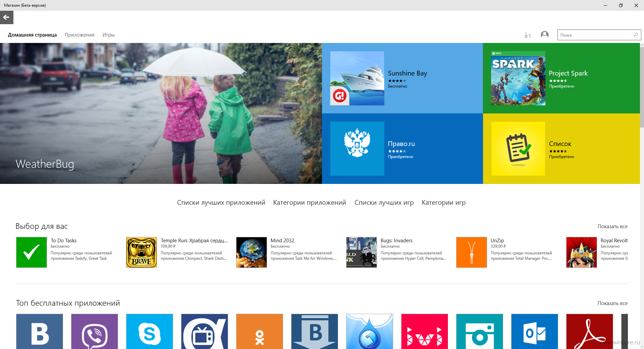644x349 pixels.
Task: Select Право.ru title text
Action: click(401, 144)
